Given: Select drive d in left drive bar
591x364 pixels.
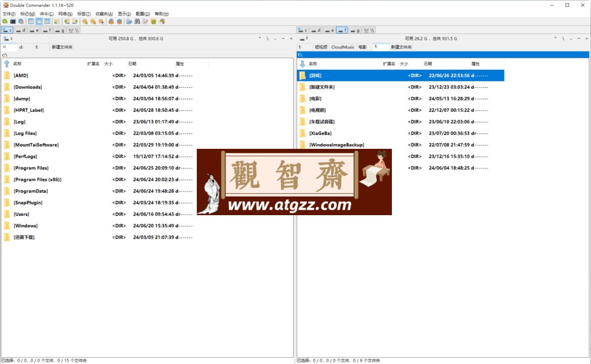Looking at the screenshot, I should tap(20, 30).
